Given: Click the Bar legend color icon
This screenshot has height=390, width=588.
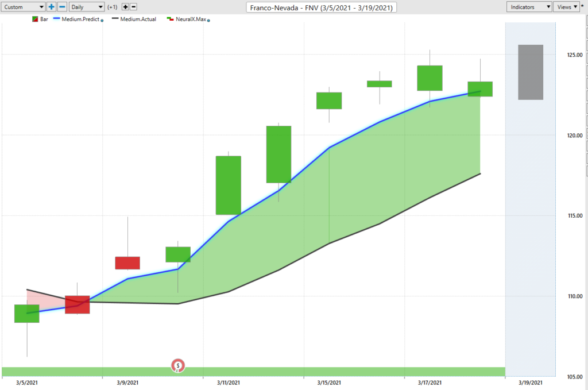Looking at the screenshot, I should pyautogui.click(x=35, y=19).
